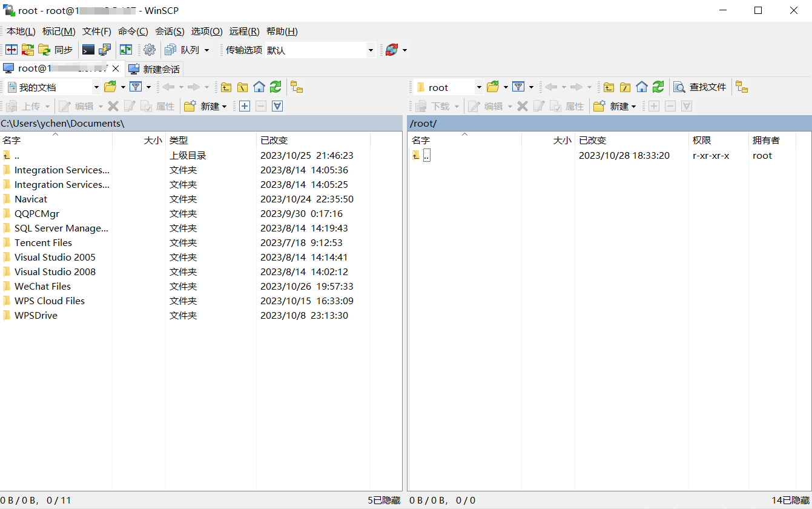Open the 远程(R) menu
This screenshot has width=812, height=509.
(245, 32)
